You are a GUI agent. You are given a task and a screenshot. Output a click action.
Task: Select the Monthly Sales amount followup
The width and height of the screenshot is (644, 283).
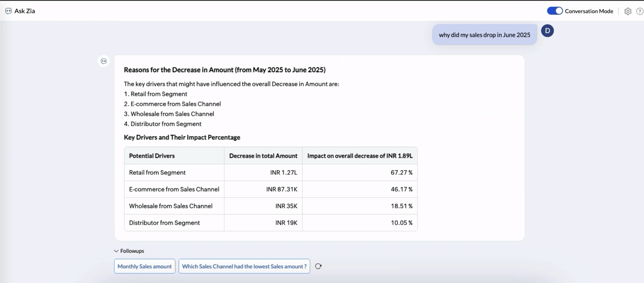pos(144,266)
